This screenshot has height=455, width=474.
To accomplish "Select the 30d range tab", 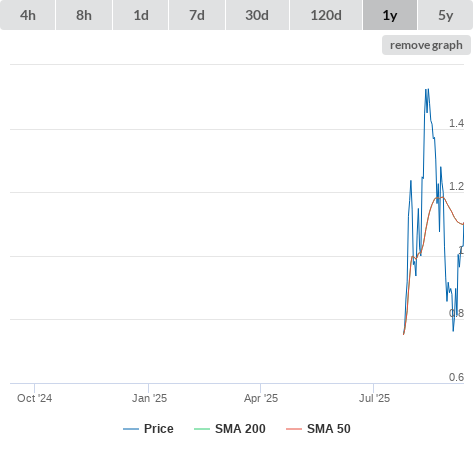I will 257,15.
